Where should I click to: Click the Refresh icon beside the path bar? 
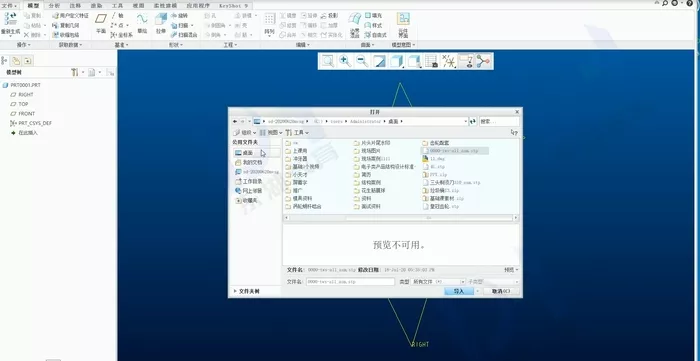point(472,121)
